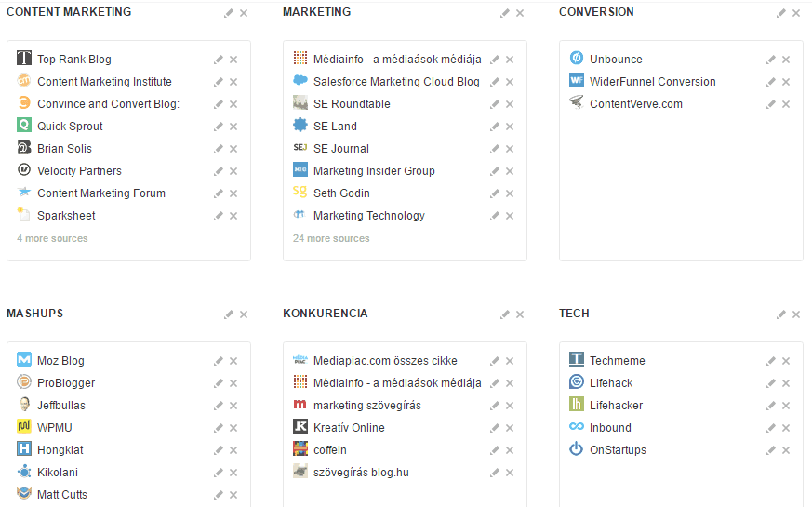The height and width of the screenshot is (507, 812).
Task: Edit the Lifehacker source
Action: pyautogui.click(x=771, y=406)
